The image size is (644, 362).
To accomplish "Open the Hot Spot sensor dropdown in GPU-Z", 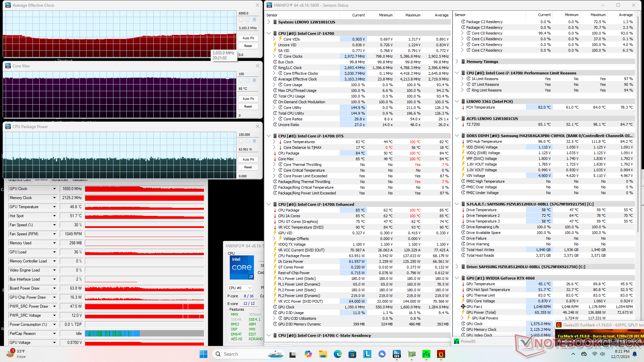I will click(x=54, y=216).
